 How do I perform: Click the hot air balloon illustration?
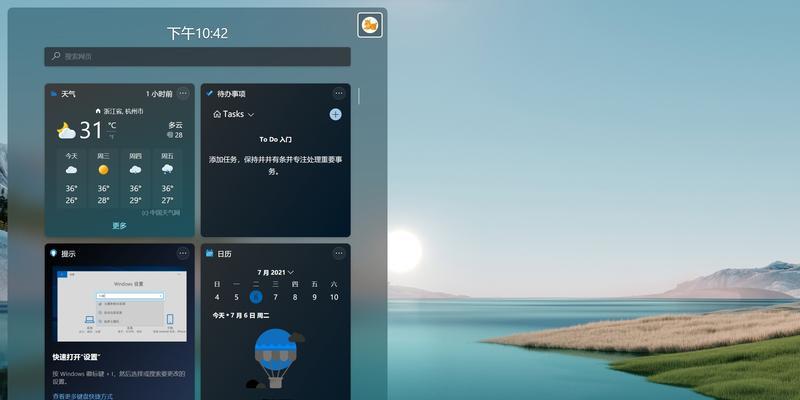[x=276, y=359]
